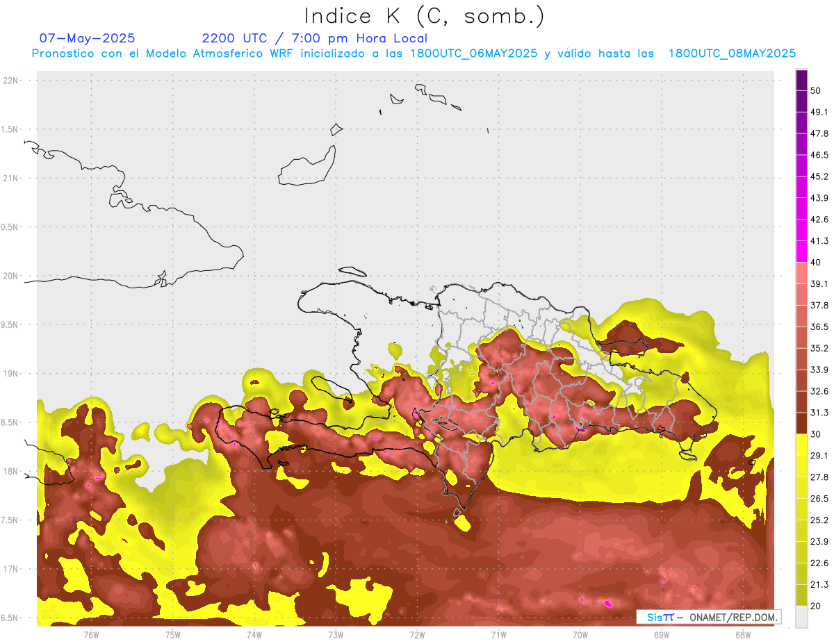The image size is (834, 644).
Task: Click the colorbar value 40
Action: pyautogui.click(x=816, y=263)
